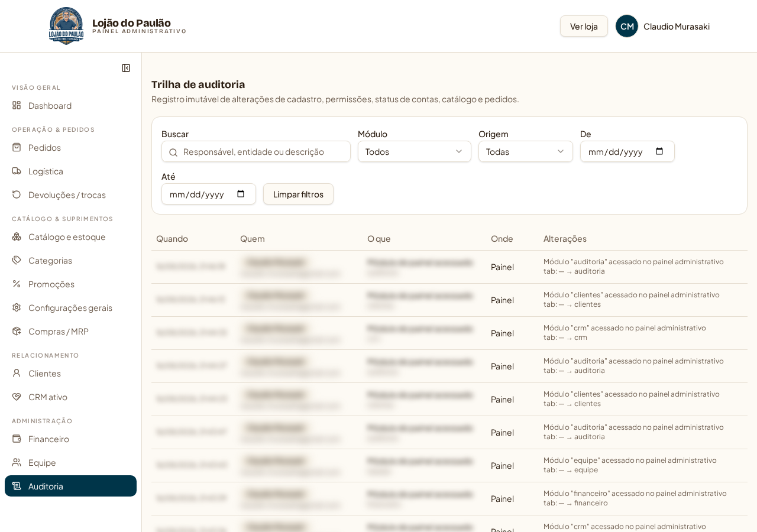The height and width of the screenshot is (532, 757).
Task: Open Promoções in the sidebar
Action: (x=70, y=284)
